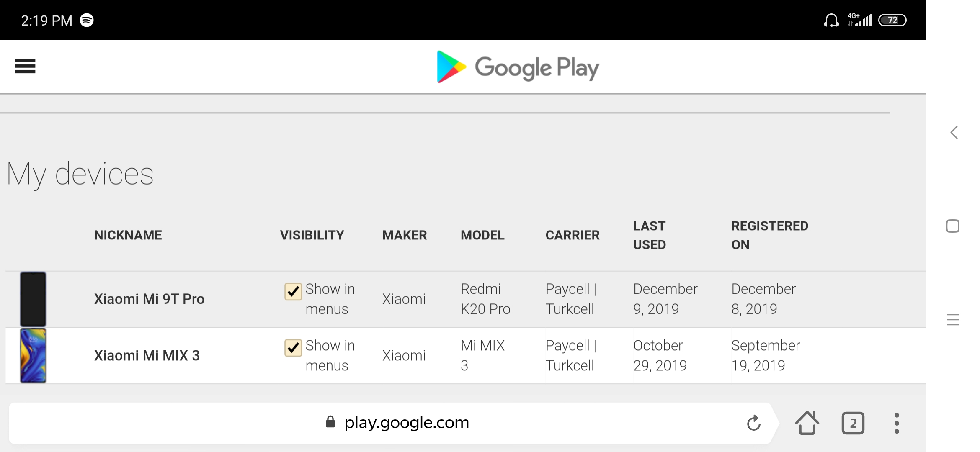Go to the browser home page icon
Image resolution: width=980 pixels, height=452 pixels.
coord(807,423)
